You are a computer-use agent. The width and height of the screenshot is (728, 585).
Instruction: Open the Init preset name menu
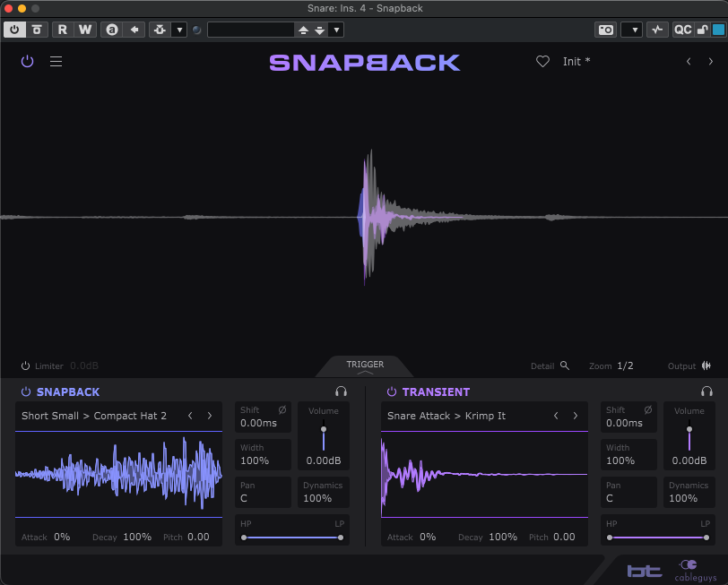[576, 62]
